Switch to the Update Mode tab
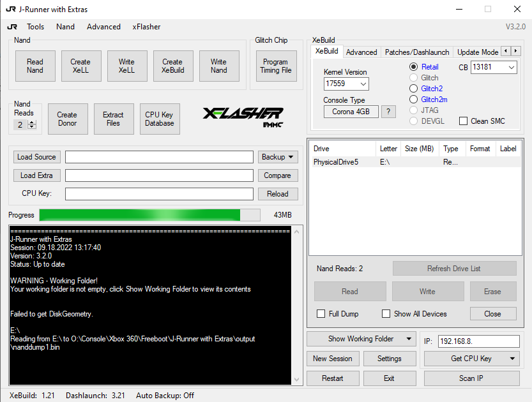 pos(478,52)
